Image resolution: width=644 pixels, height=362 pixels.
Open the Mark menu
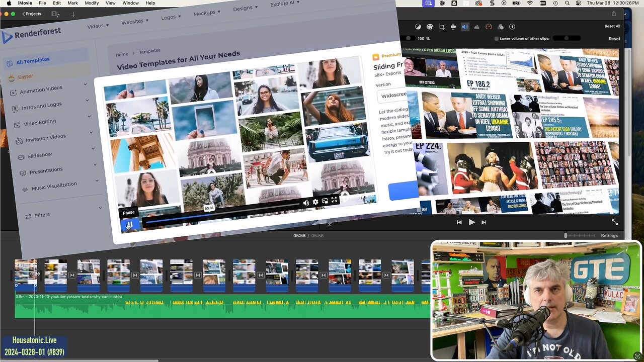coord(72,3)
